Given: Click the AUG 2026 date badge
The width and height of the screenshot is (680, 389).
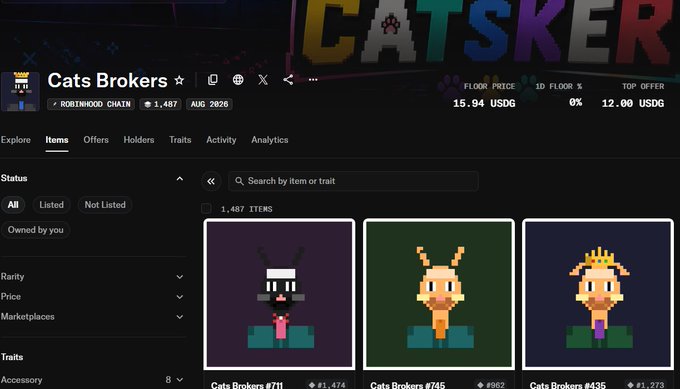Looking at the screenshot, I should 209,104.
